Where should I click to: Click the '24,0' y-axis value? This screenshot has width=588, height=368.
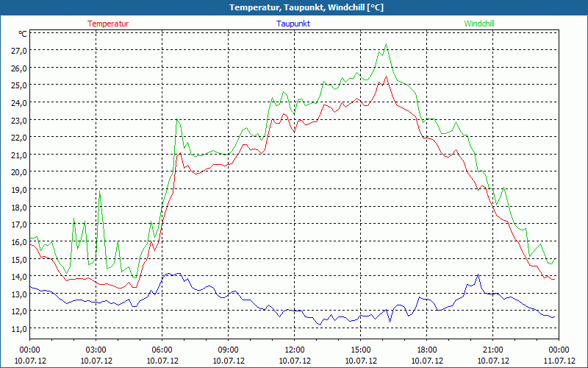point(19,102)
